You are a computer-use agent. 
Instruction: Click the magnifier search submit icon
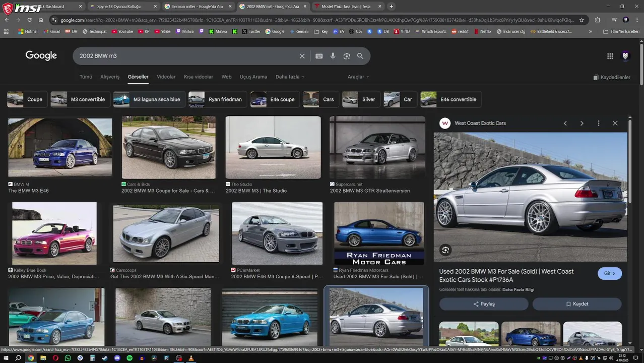(360, 56)
